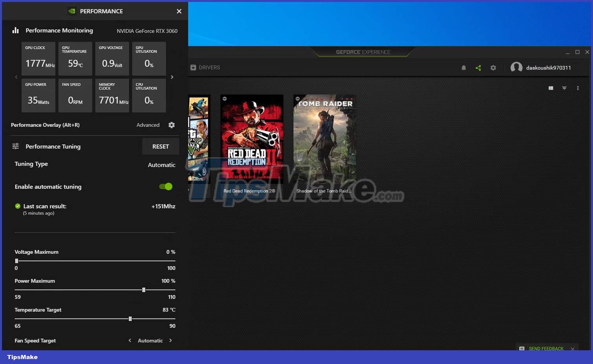Select the Grand Theft Auto V cover

(x=199, y=139)
